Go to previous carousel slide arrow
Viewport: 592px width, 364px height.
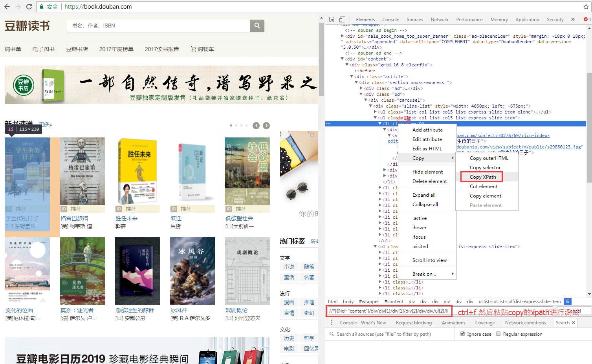click(x=256, y=126)
